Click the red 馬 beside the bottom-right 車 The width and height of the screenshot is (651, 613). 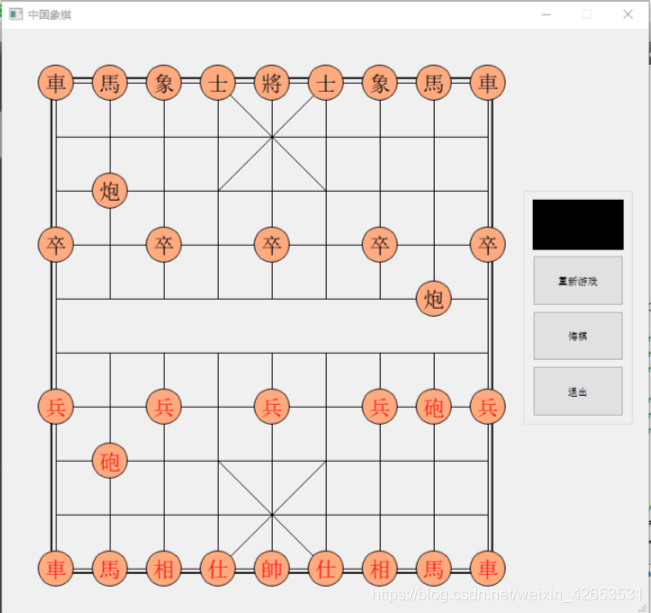[x=434, y=569]
